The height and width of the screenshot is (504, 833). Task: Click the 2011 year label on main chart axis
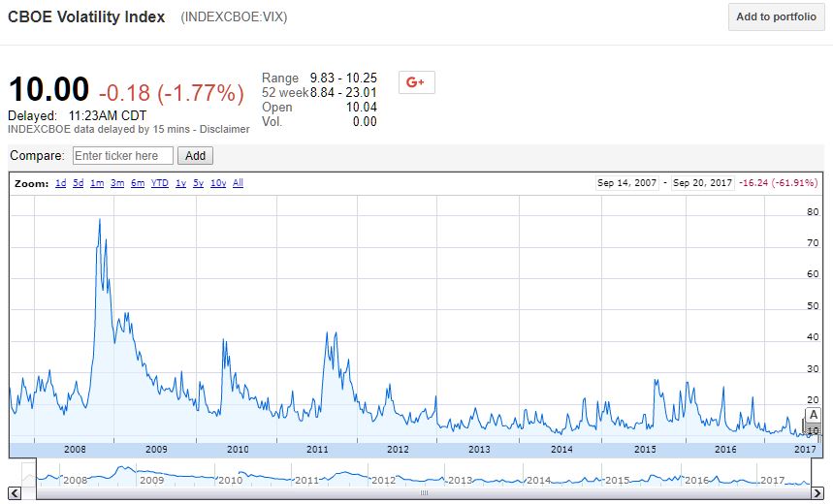pyautogui.click(x=318, y=450)
